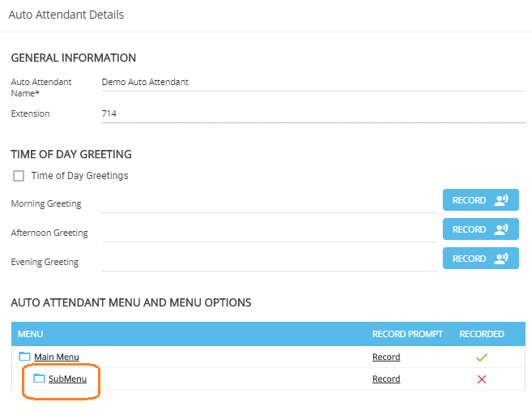The image size is (532, 415).
Task: Click Record button for Afternoon Greeting
Action: coord(480,229)
